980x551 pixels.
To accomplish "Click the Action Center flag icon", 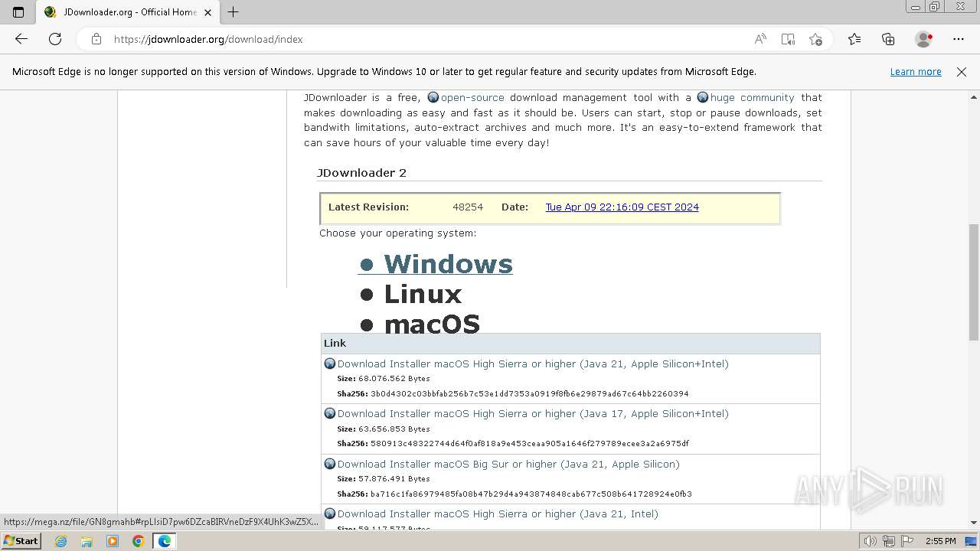I will (x=907, y=541).
